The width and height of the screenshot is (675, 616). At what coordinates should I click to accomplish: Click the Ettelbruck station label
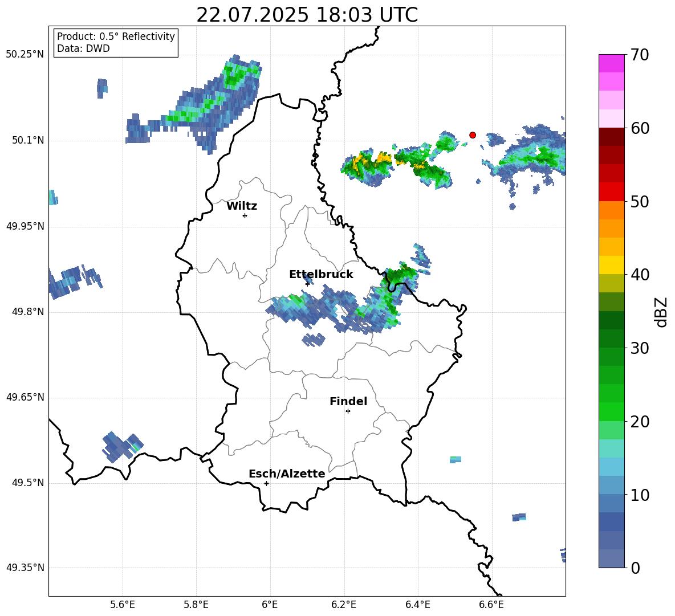[x=321, y=275]
